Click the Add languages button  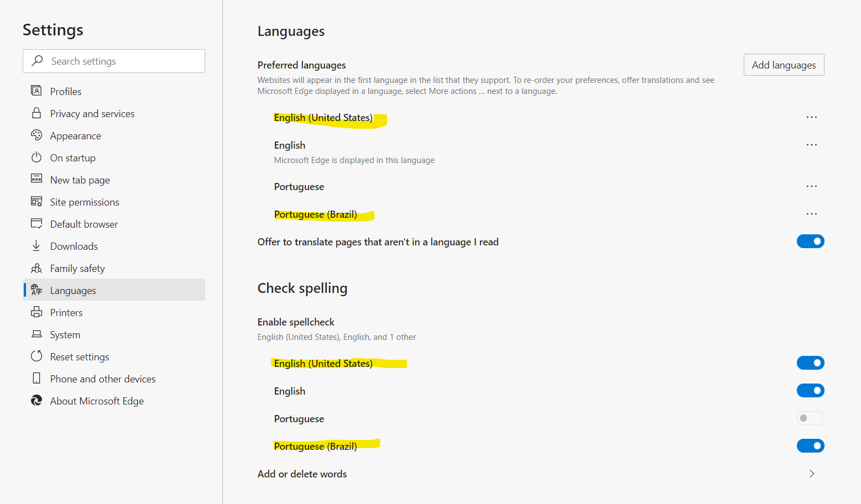[x=784, y=65]
